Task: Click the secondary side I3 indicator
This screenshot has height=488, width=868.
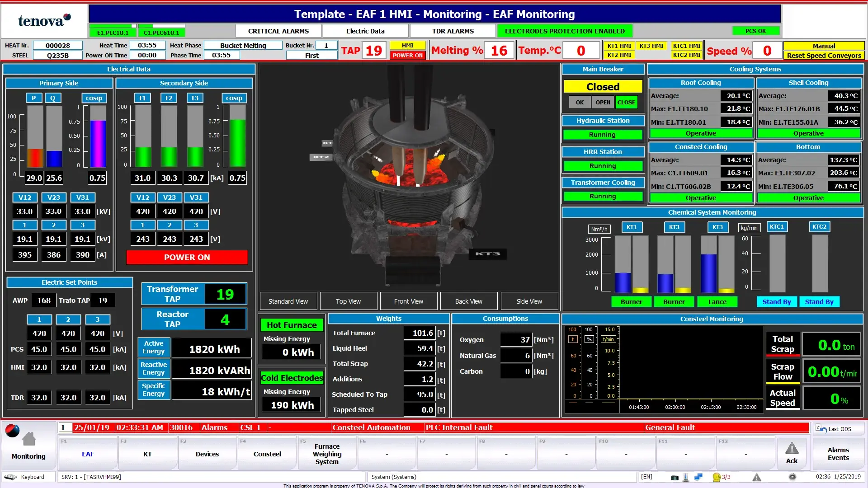Action: pos(195,98)
